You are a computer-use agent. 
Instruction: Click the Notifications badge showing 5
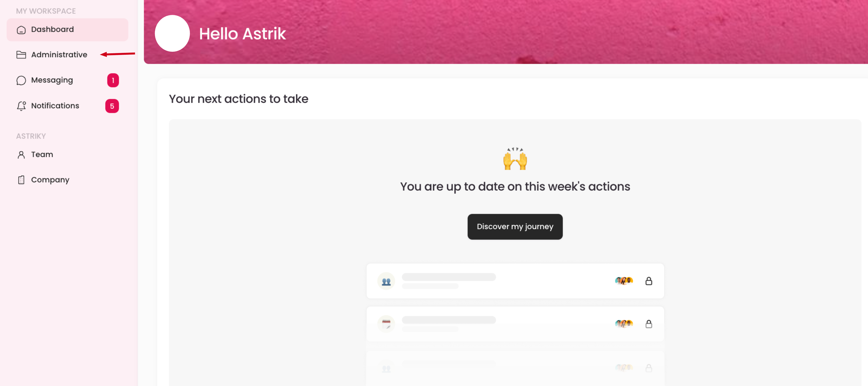(112, 106)
